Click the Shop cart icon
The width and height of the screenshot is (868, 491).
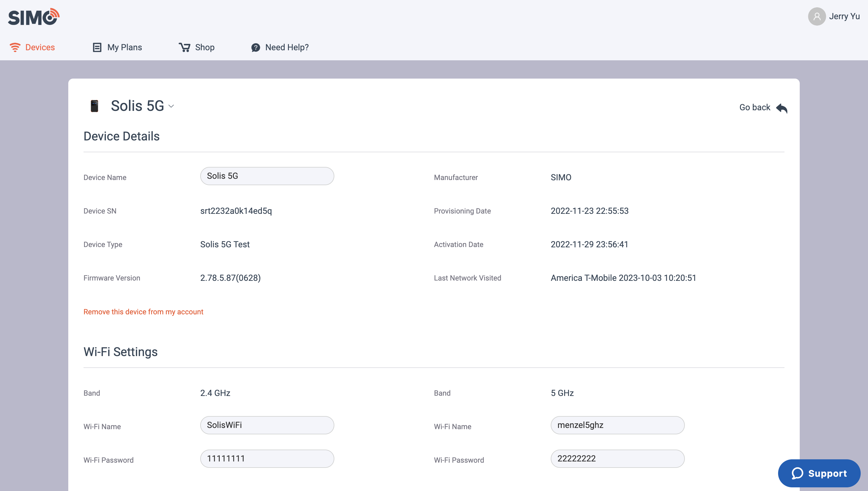(x=184, y=47)
